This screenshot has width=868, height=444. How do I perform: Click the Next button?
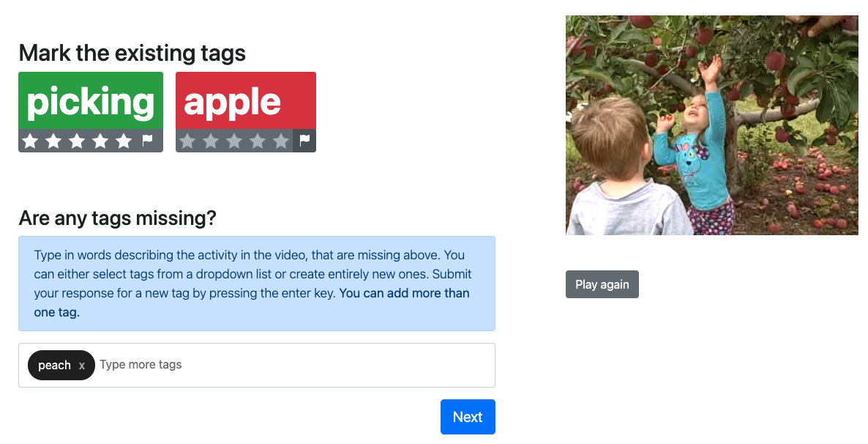point(468,417)
